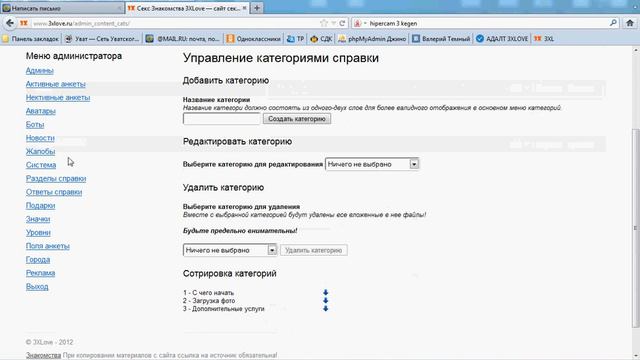Close the 3XLove tab

(245, 8)
